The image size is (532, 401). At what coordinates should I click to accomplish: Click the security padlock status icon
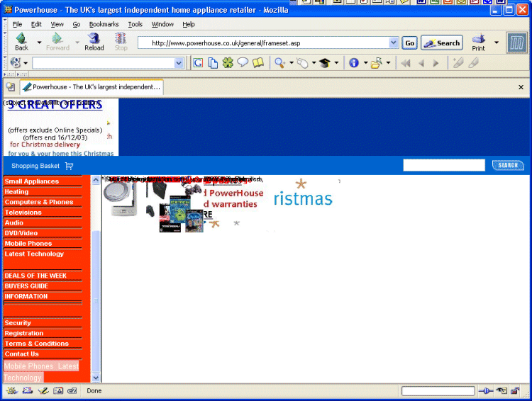515,391
